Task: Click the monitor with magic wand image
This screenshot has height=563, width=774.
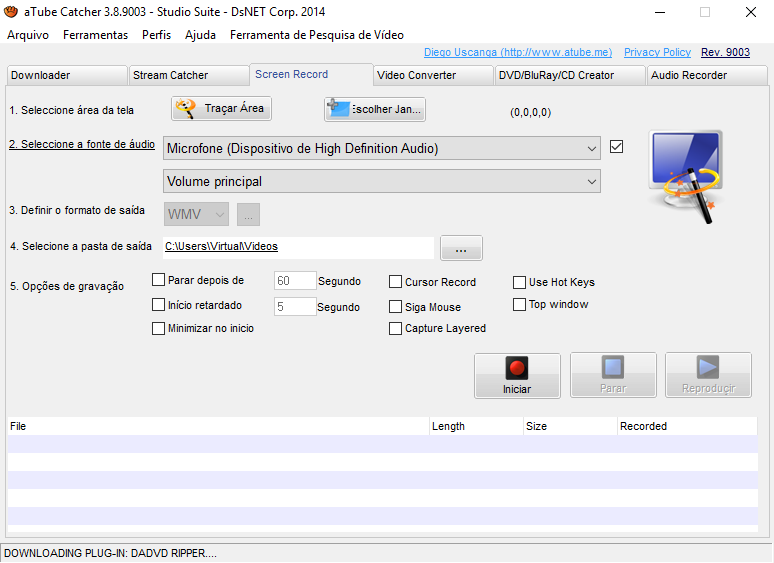Action: click(x=686, y=176)
